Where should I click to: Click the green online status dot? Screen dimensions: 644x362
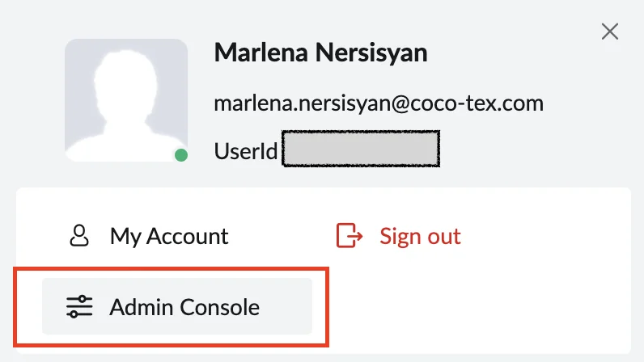181,155
